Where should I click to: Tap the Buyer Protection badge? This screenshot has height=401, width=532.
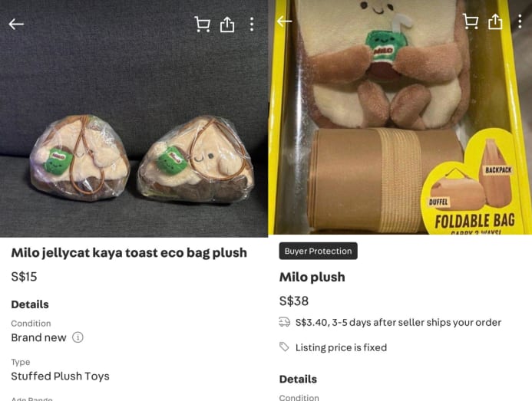318,251
